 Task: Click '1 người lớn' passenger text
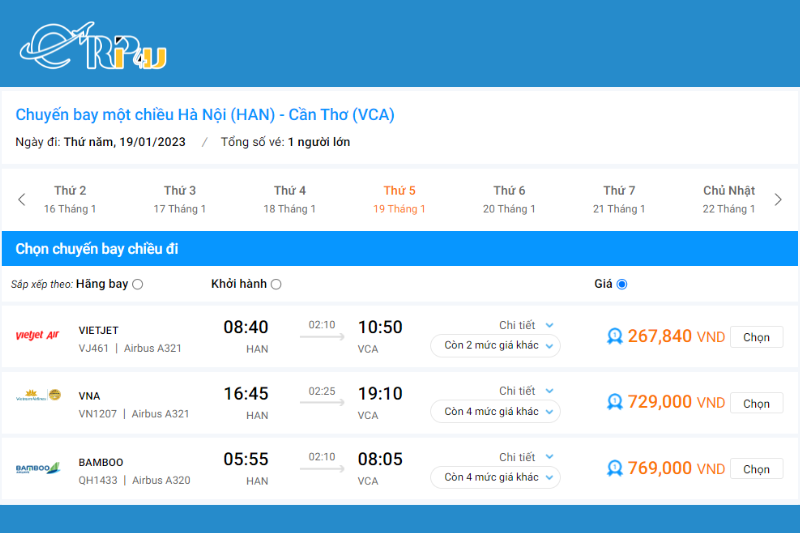319,142
